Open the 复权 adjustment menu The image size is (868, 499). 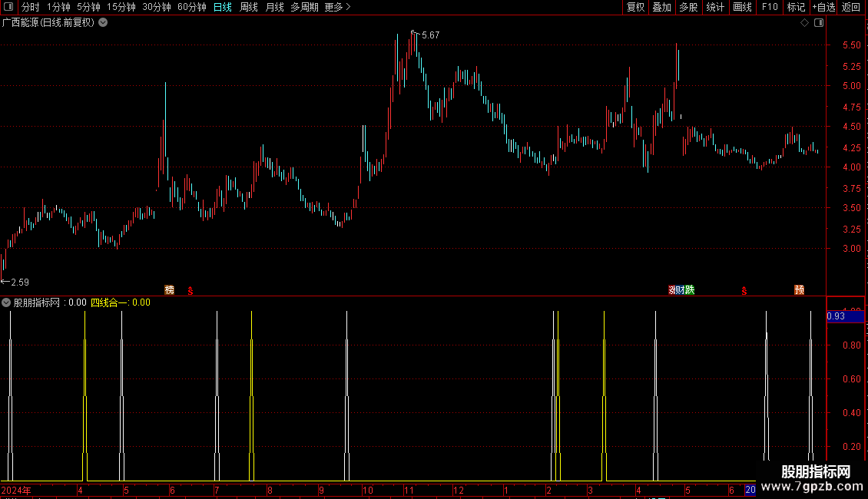(635, 7)
